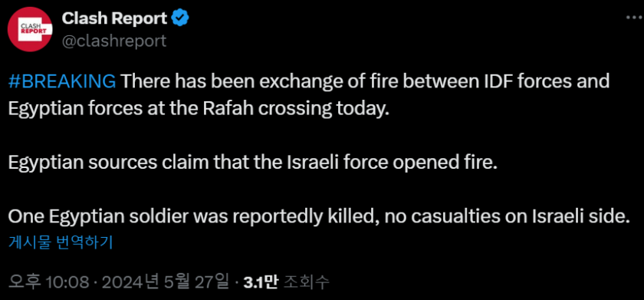View the 3.1만 view count
This screenshot has width=644, height=300.
(259, 282)
